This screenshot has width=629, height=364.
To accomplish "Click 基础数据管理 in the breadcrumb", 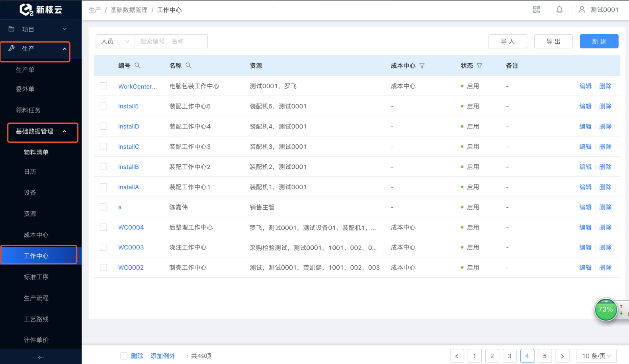I will 129,10.
